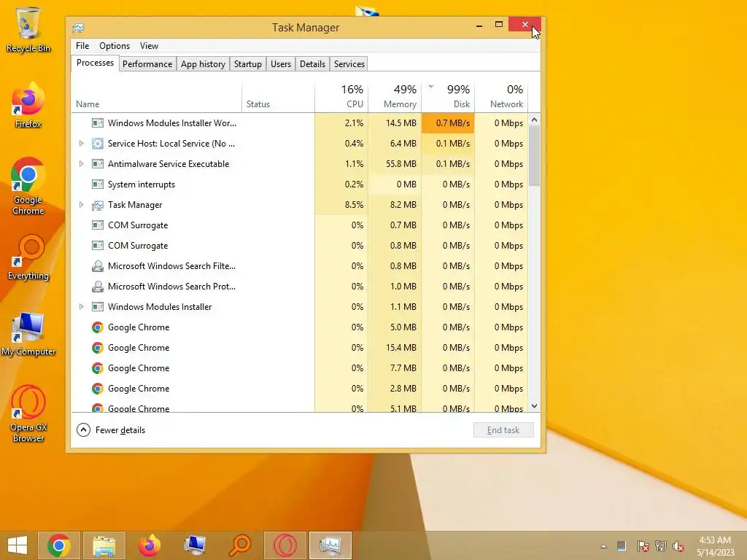This screenshot has width=747, height=560.
Task: Open Recycle Bin desktop icon
Action: pyautogui.click(x=28, y=29)
